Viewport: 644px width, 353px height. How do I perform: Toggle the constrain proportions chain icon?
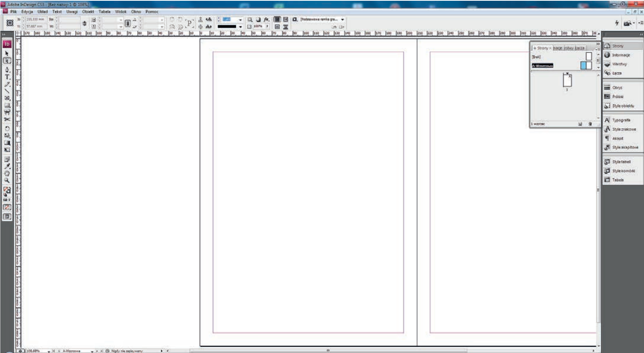pyautogui.click(x=84, y=23)
